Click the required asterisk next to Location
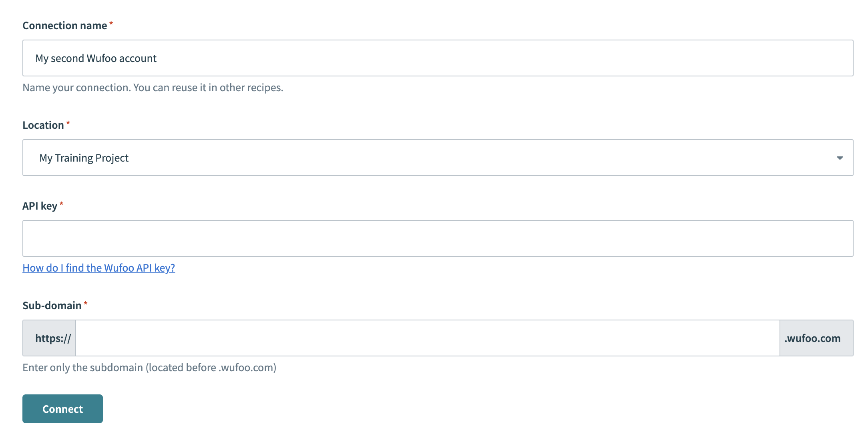868x436 pixels. [68, 123]
